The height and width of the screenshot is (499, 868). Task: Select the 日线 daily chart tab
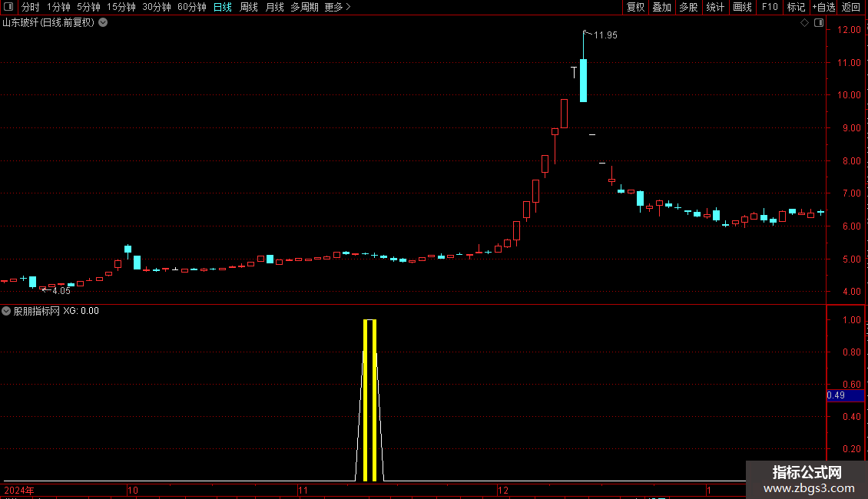point(223,7)
